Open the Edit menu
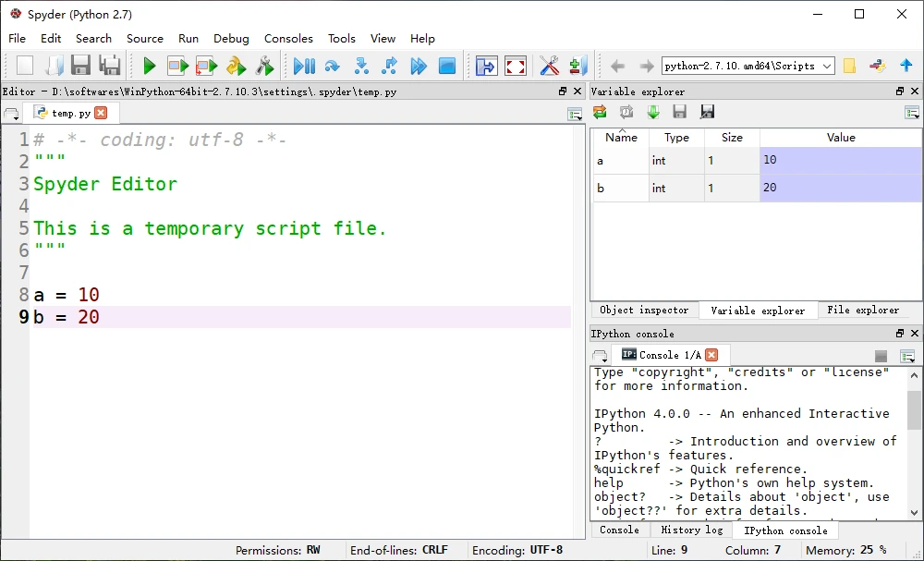The image size is (924, 561). (x=51, y=38)
